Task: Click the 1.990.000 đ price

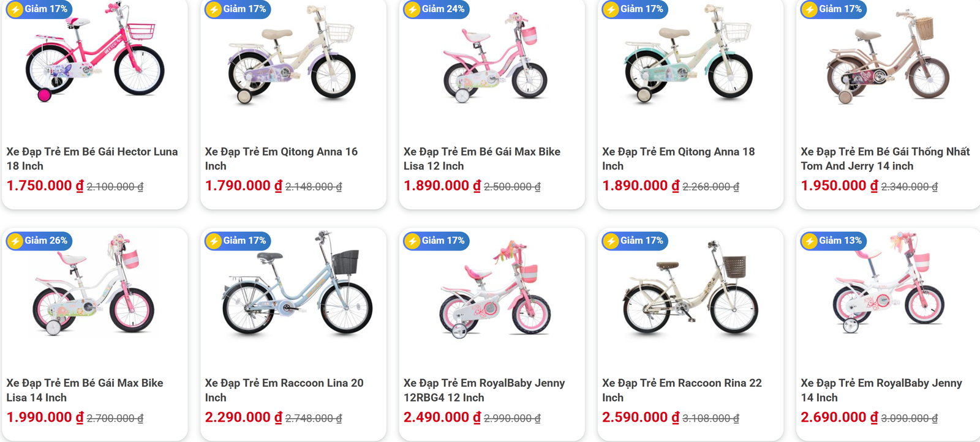Action: [x=45, y=418]
